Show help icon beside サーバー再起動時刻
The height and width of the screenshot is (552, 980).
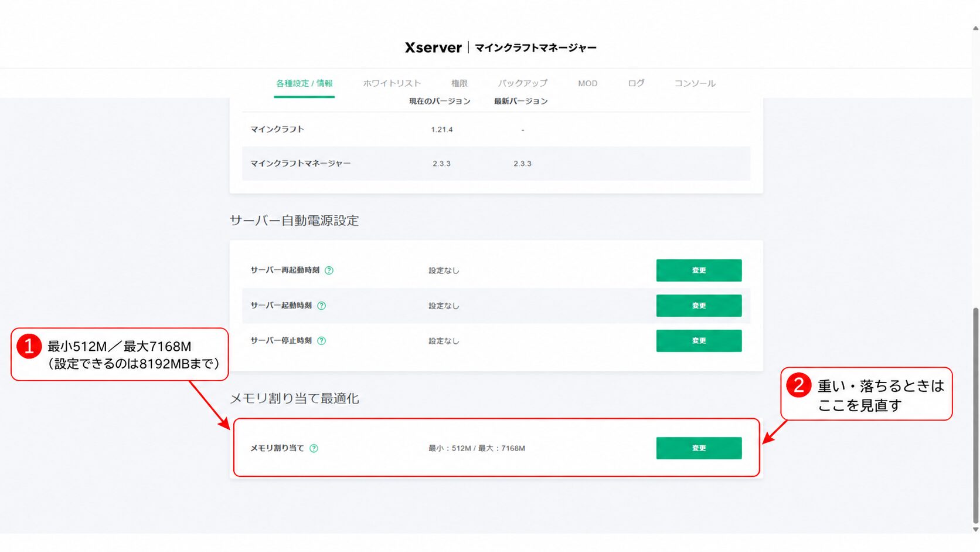tap(329, 270)
